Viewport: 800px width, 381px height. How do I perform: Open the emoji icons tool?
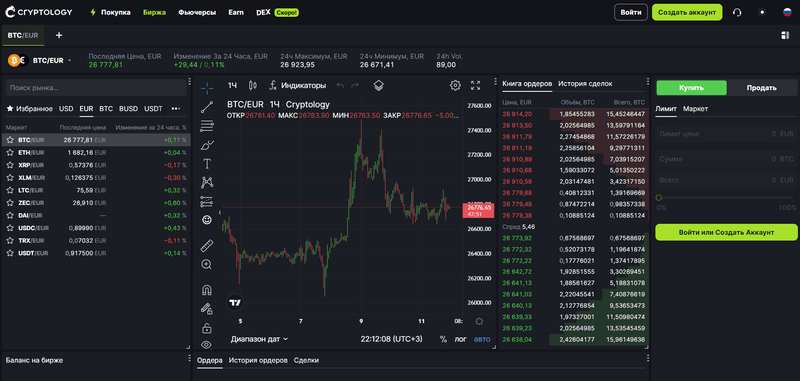click(207, 220)
